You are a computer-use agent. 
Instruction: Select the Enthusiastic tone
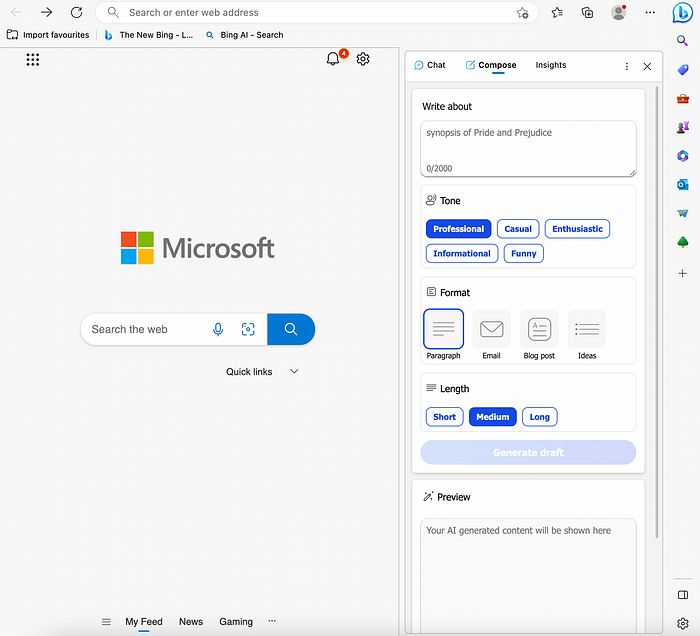[x=577, y=229]
